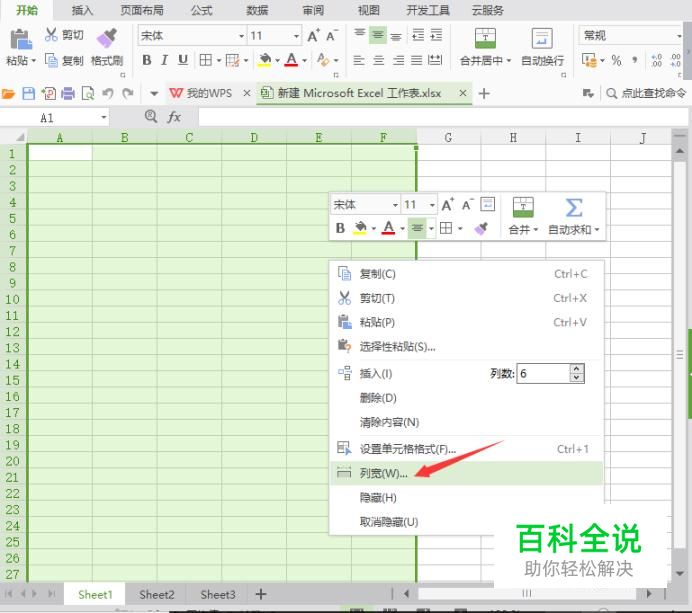
Task: Click the open folder icon in quick toolbar
Action: [x=8, y=94]
